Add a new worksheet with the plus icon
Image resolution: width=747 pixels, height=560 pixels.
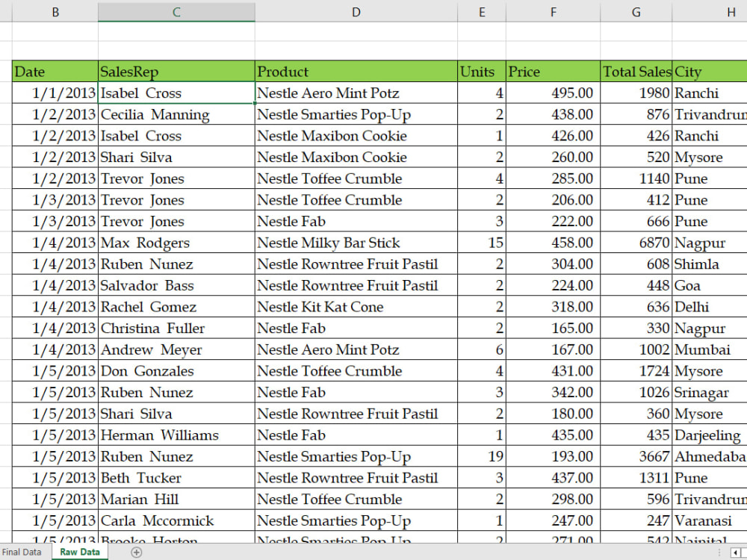[x=136, y=552]
